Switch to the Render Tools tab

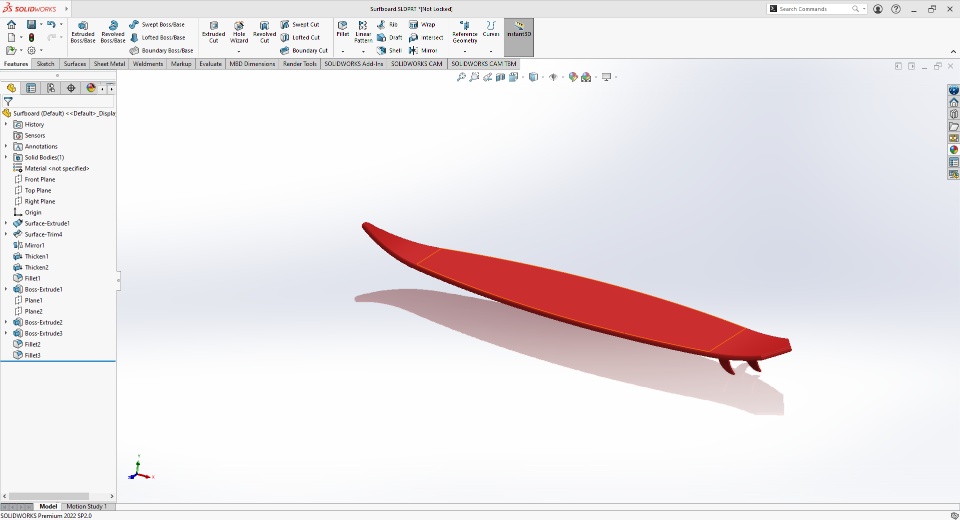pyautogui.click(x=299, y=64)
